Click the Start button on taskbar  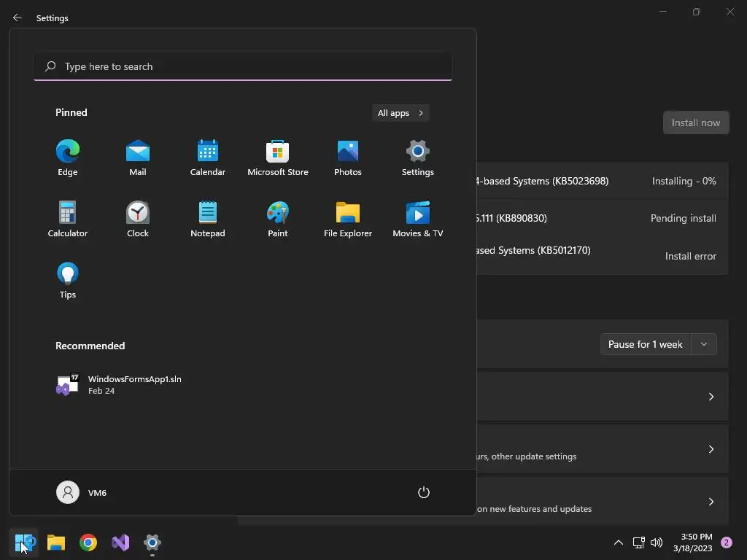point(24,542)
